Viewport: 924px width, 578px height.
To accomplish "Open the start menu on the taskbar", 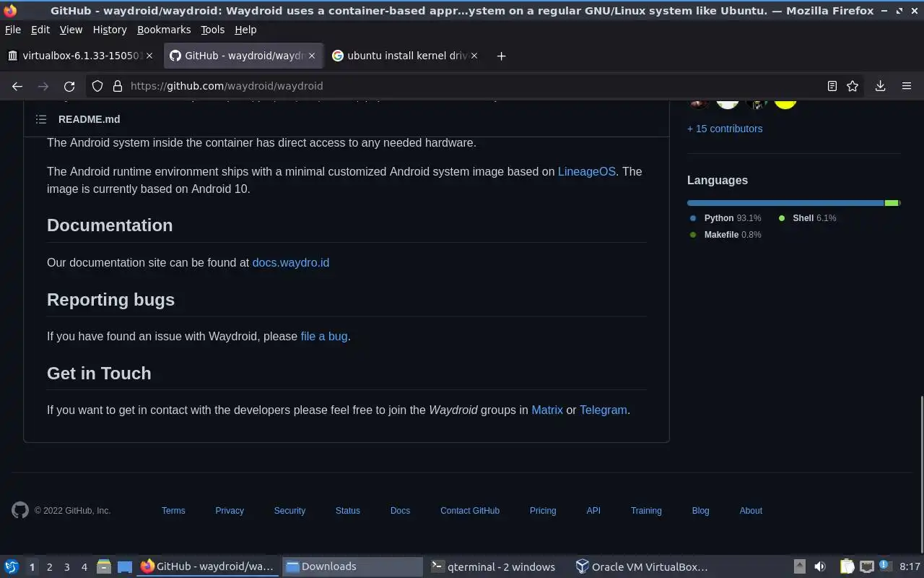I will pyautogui.click(x=12, y=567).
